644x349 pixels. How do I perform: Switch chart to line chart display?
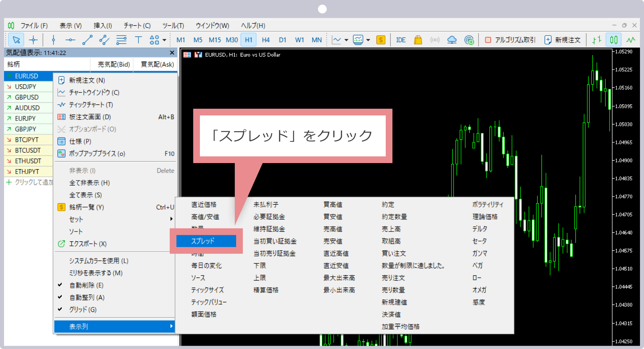pyautogui.click(x=631, y=40)
